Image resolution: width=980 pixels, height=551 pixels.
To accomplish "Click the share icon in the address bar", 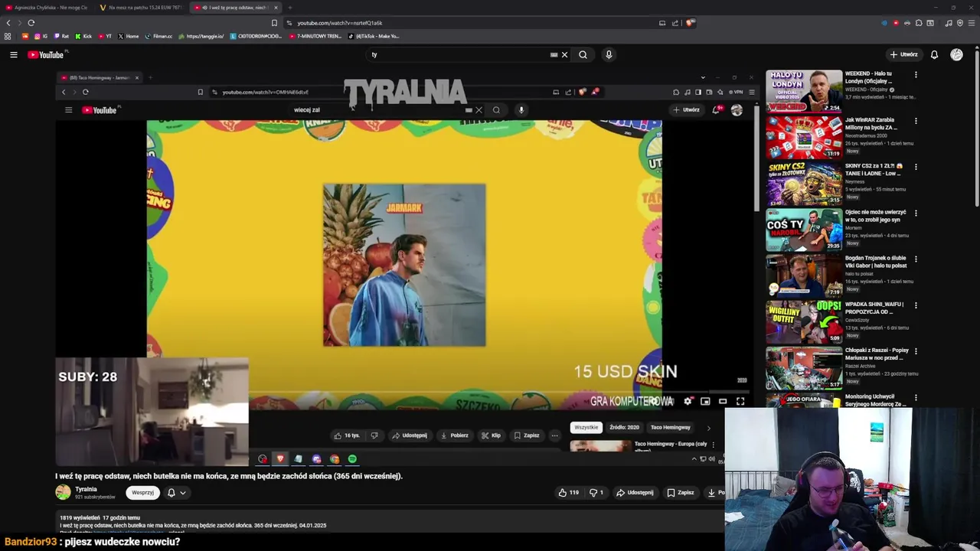I will click(x=675, y=23).
